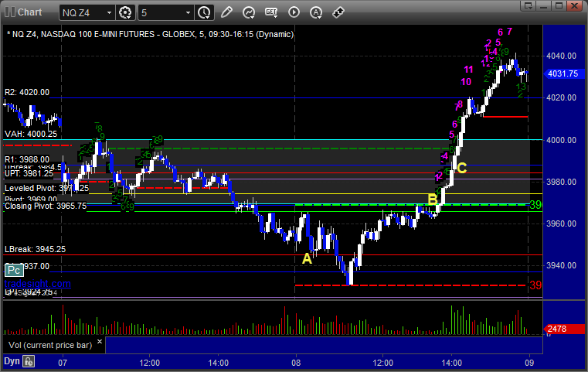Image resolution: width=588 pixels, height=372 pixels.
Task: Close the chart window
Action: [575, 5]
